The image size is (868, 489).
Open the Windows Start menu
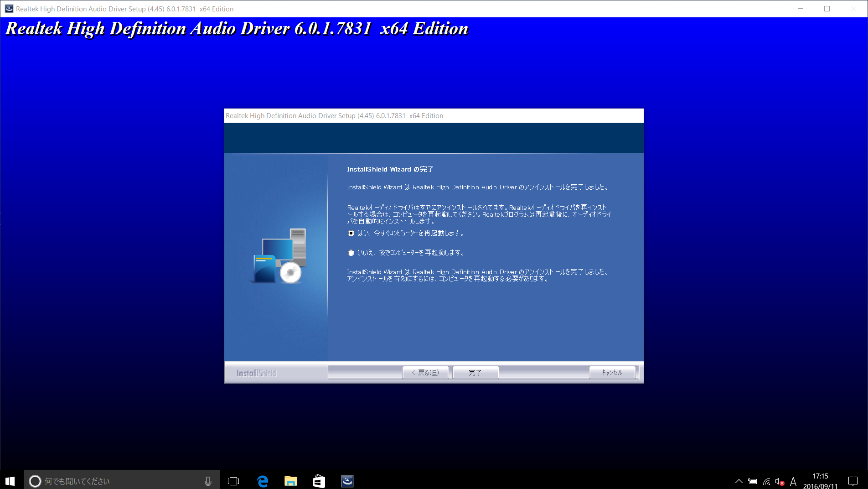click(x=10, y=481)
